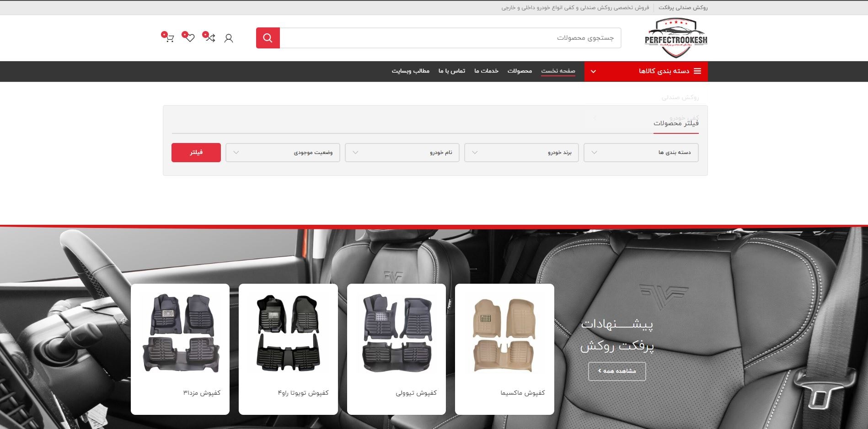Expand the chevron beside دسته بندی کالاها
This screenshot has height=429, width=868.
point(594,71)
